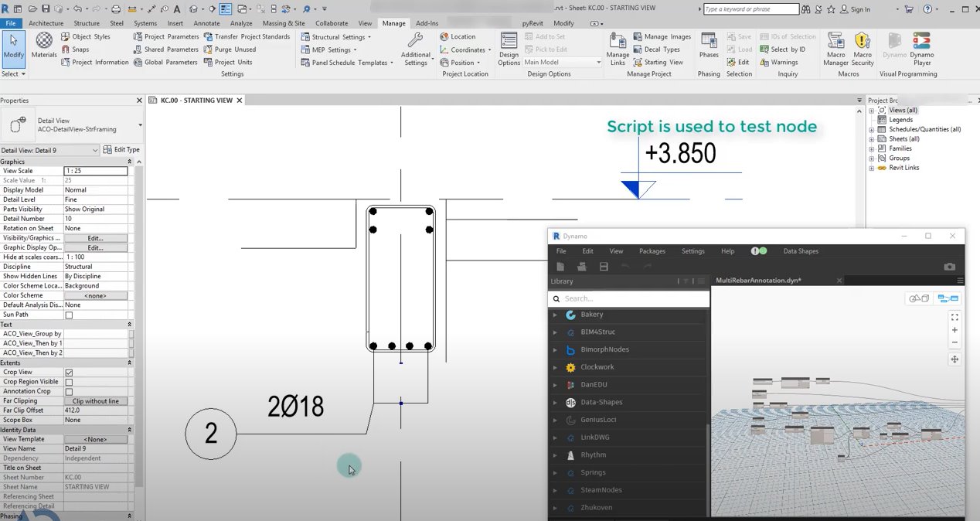Switch Dynamo to 3D background preview mode

(x=919, y=298)
